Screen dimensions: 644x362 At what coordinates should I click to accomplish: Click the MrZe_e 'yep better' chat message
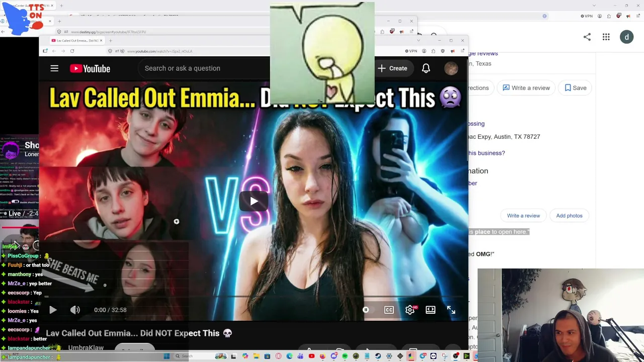[26, 284]
